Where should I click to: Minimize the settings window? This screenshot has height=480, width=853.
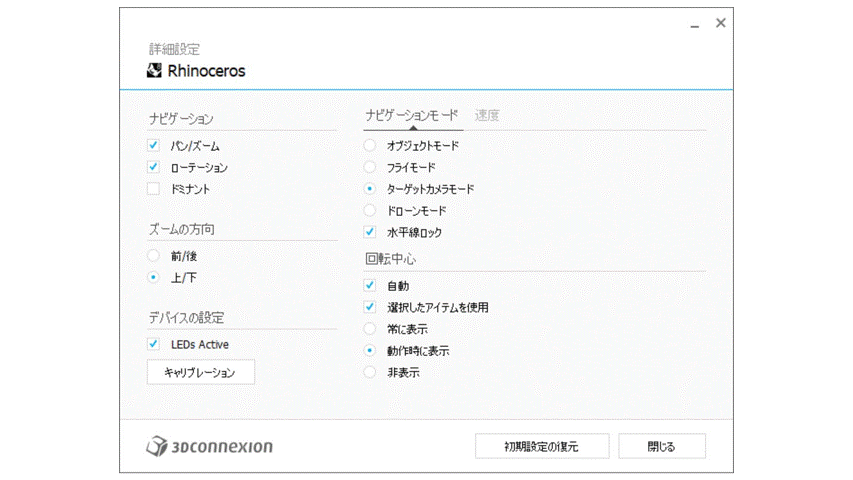click(695, 24)
